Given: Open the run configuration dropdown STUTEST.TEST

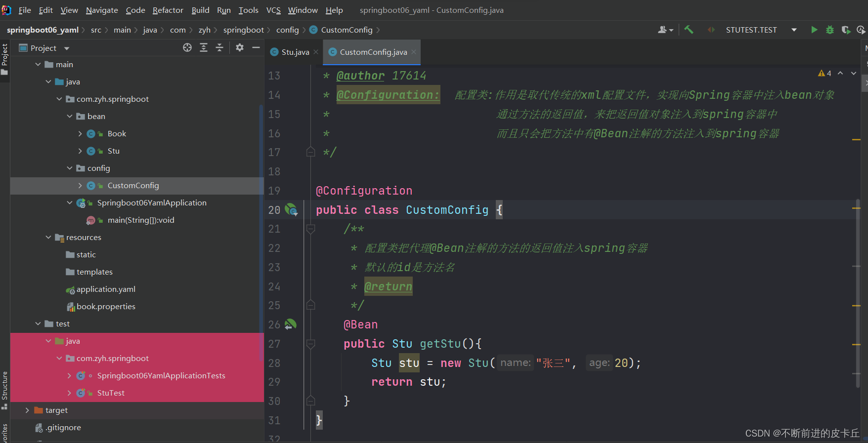Looking at the screenshot, I should (x=761, y=30).
